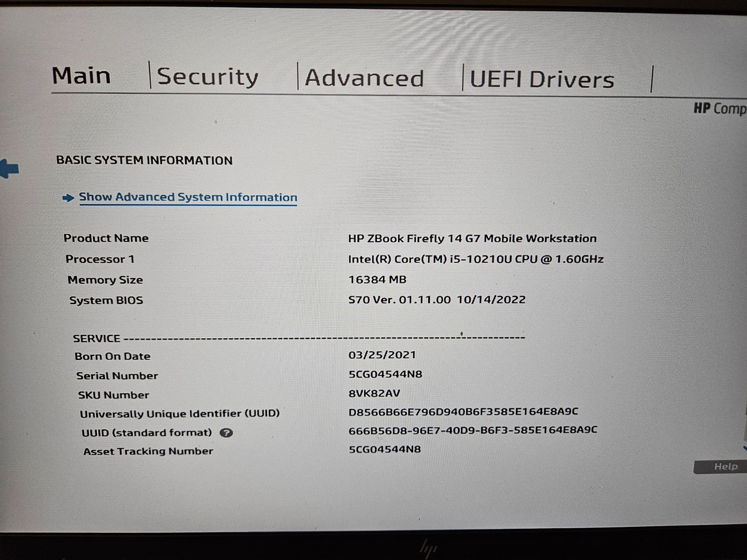Click the SERVICE section header
This screenshot has height=560, width=747.
pos(97,338)
